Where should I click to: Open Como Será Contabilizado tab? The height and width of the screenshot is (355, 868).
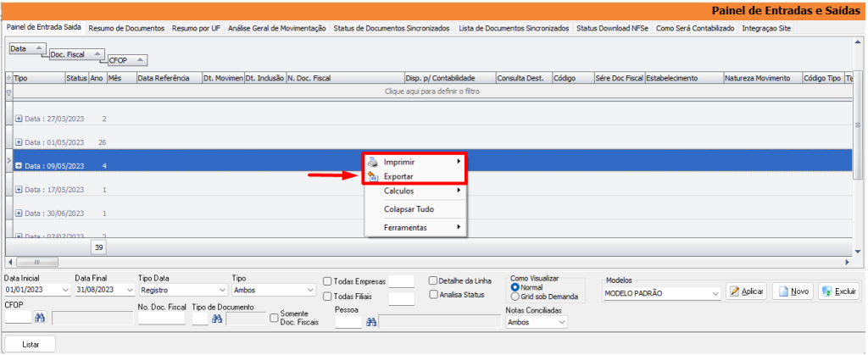pos(695,28)
